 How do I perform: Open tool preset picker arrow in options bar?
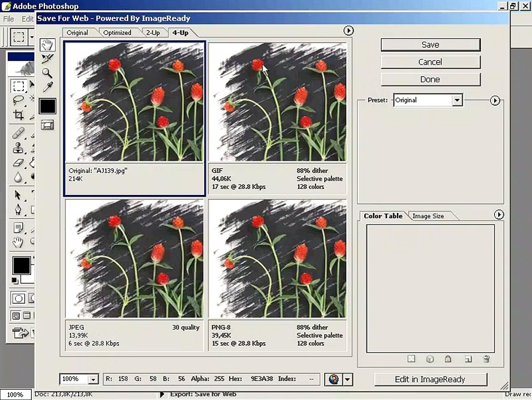(x=32, y=37)
